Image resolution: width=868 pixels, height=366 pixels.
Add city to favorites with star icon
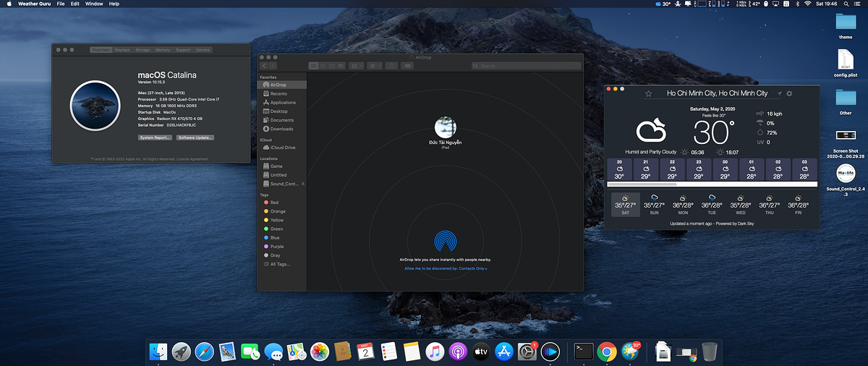649,93
